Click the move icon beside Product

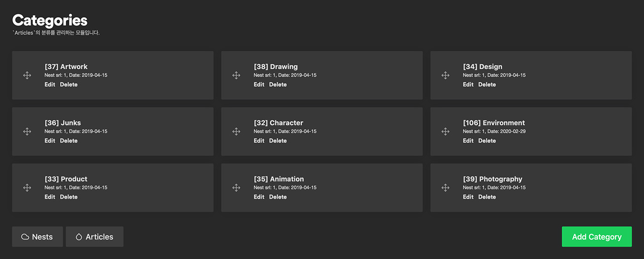pos(27,188)
